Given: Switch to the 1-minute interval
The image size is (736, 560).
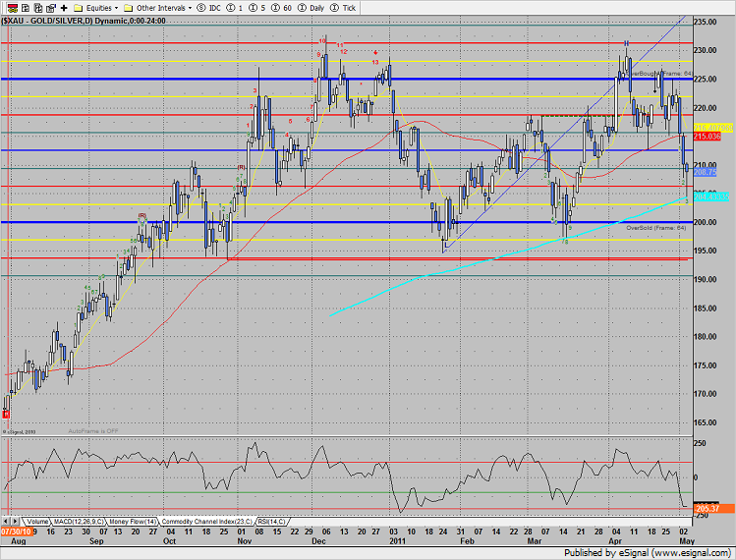Looking at the screenshot, I should coord(241,8).
